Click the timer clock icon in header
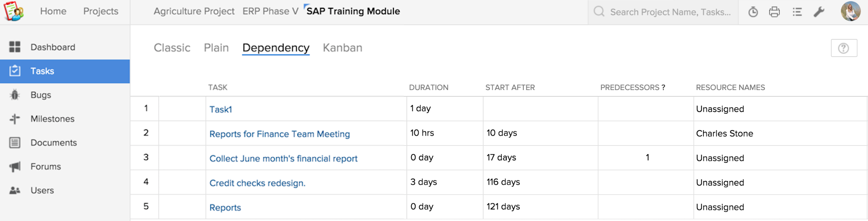This screenshot has height=221, width=868. pyautogui.click(x=753, y=12)
